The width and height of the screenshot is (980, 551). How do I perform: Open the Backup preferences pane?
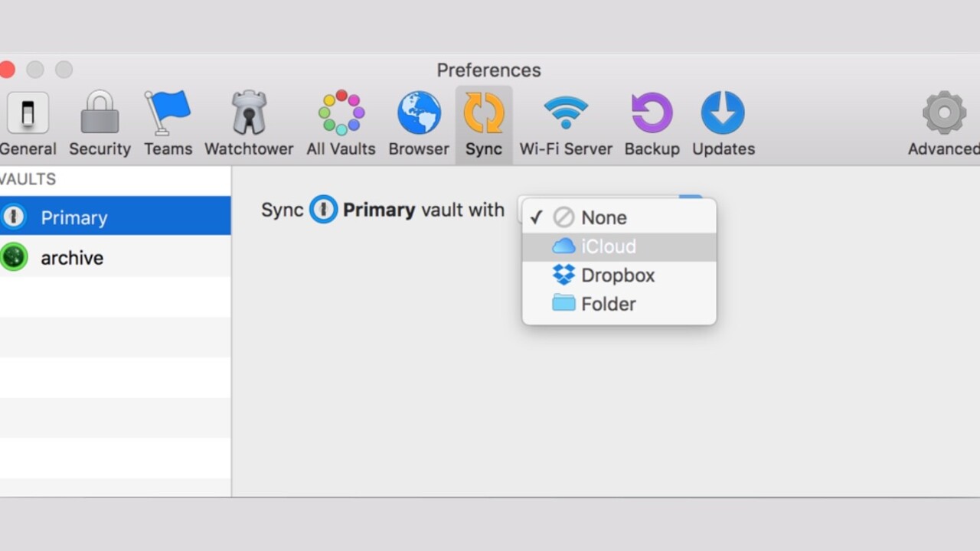[652, 124]
